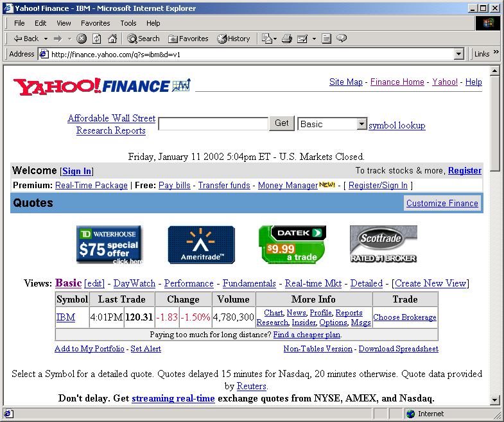
Task: Go to the Home page icon
Action: [112, 39]
